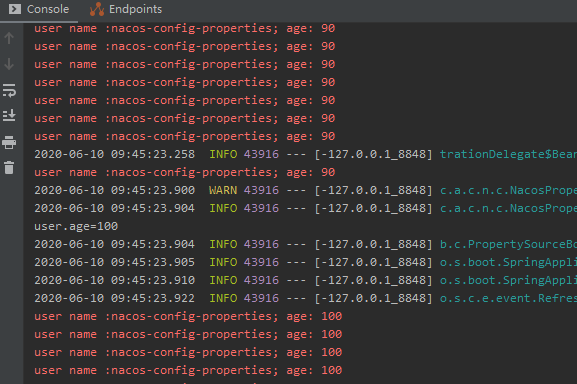Switch to the Console tab
The image size is (577, 384).
tap(39, 9)
